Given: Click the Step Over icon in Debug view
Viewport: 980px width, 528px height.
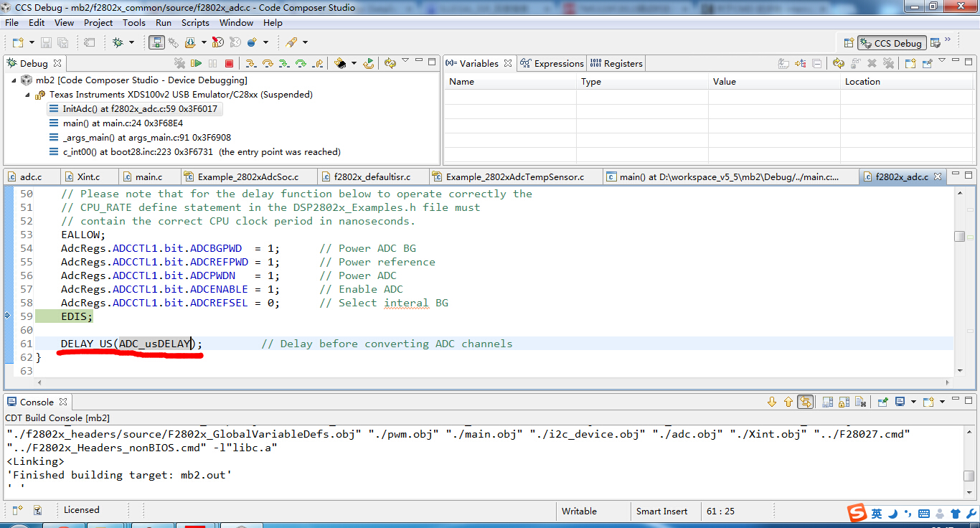Looking at the screenshot, I should [x=268, y=63].
